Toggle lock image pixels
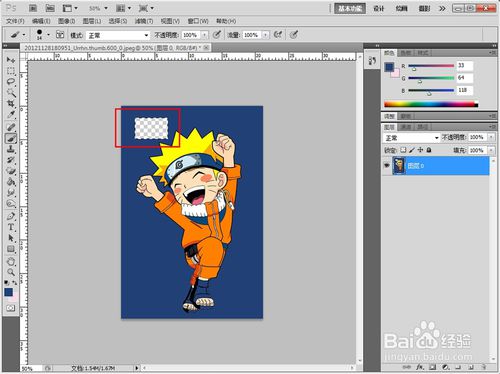 tap(412, 150)
